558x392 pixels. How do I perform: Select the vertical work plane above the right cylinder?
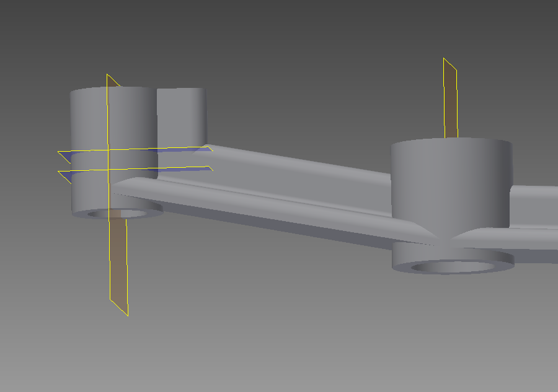(x=451, y=99)
